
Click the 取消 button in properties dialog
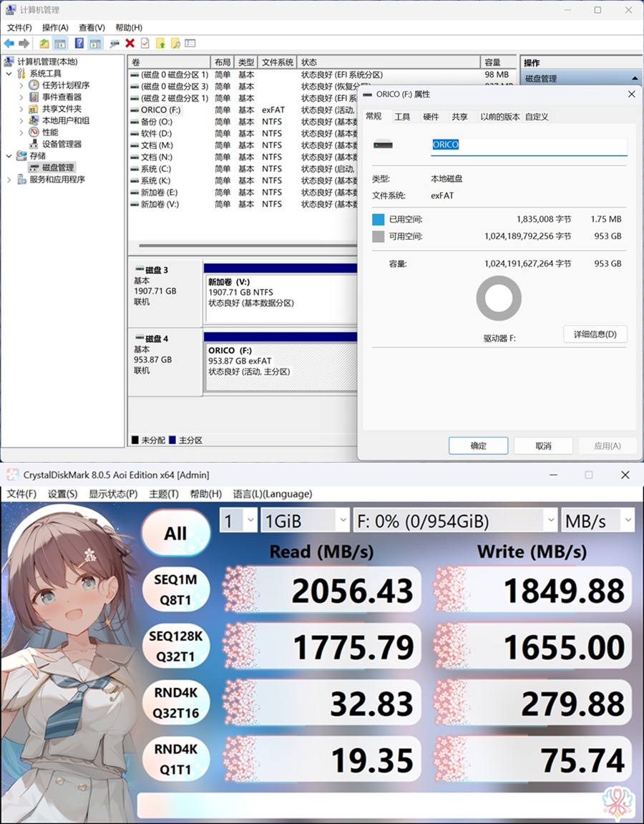[543, 445]
